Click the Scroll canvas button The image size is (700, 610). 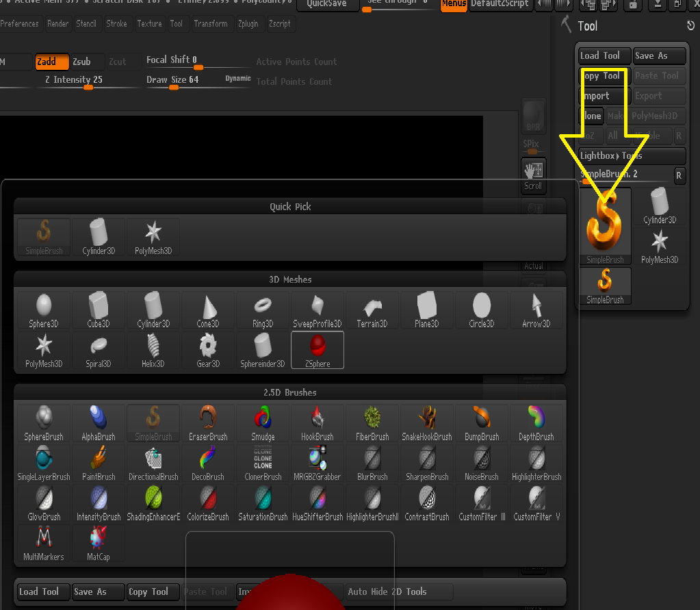534,175
